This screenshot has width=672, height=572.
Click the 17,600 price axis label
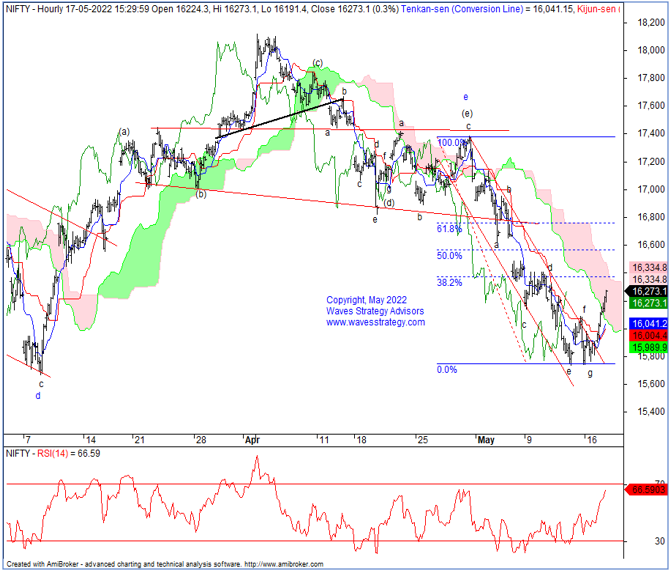[651, 106]
